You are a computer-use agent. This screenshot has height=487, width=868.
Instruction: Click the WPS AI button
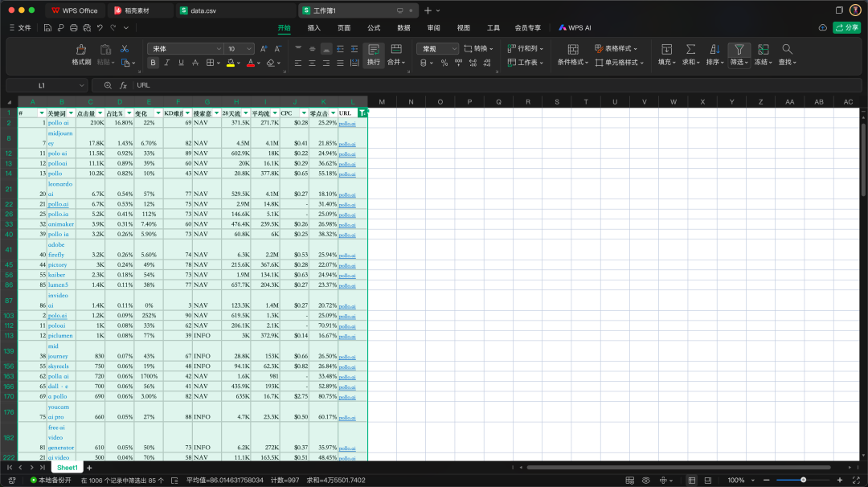point(575,27)
